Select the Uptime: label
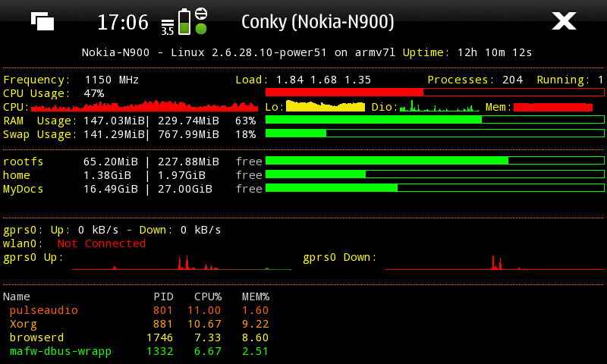Image resolution: width=607 pixels, height=364 pixels. coord(426,52)
